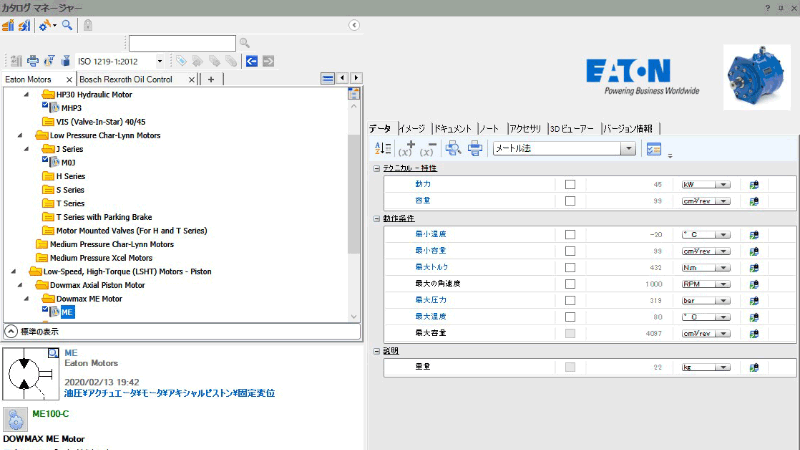
Task: Toggle checkbox next to MHP3 item
Action: [45, 105]
